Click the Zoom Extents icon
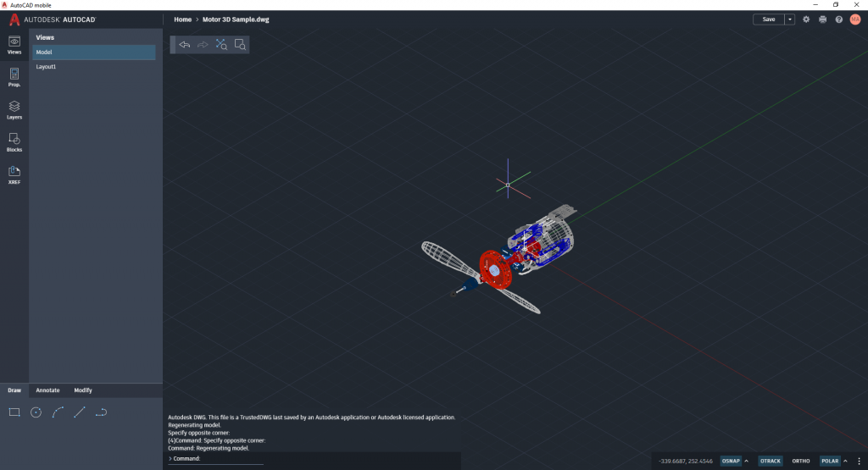This screenshot has height=470, width=868. tap(221, 45)
